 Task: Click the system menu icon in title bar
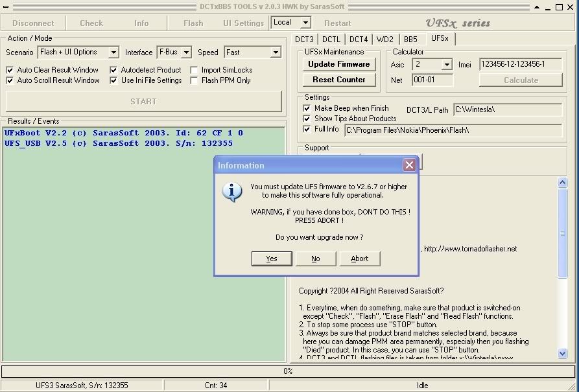point(6,6)
